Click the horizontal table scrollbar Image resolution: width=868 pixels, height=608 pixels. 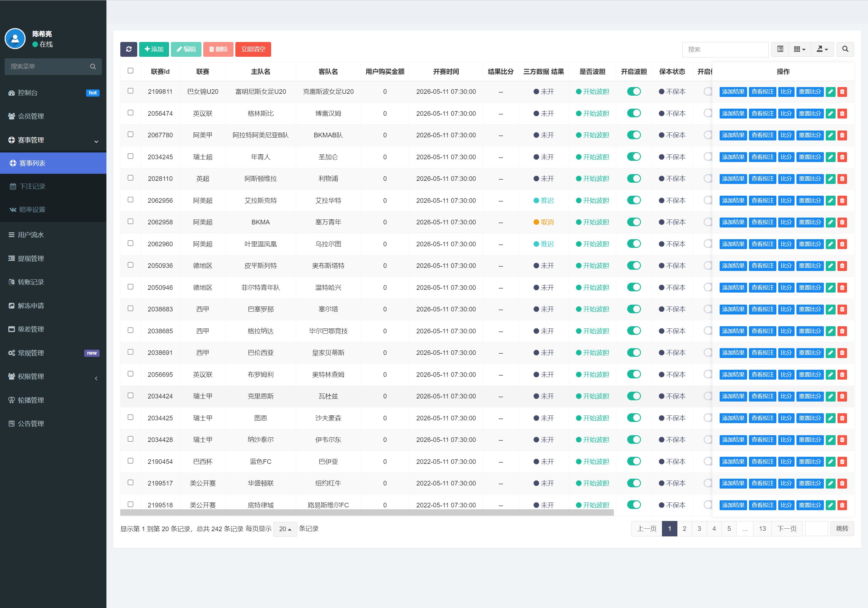[x=367, y=513]
